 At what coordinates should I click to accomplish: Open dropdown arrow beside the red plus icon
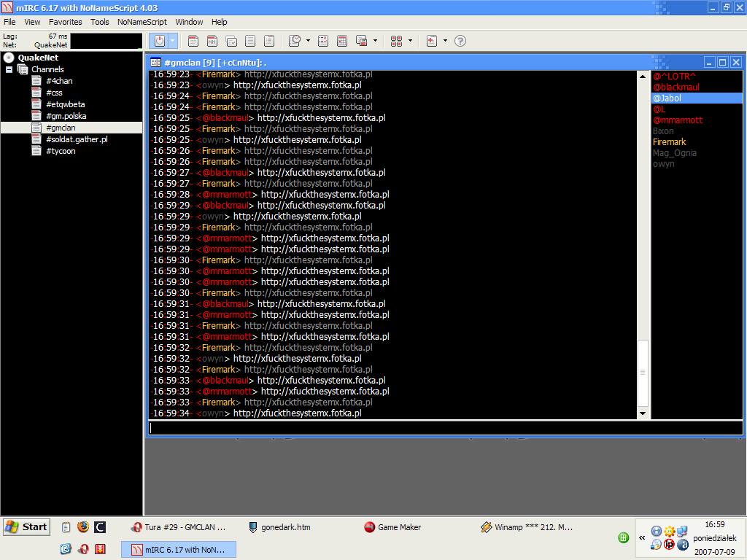point(445,41)
